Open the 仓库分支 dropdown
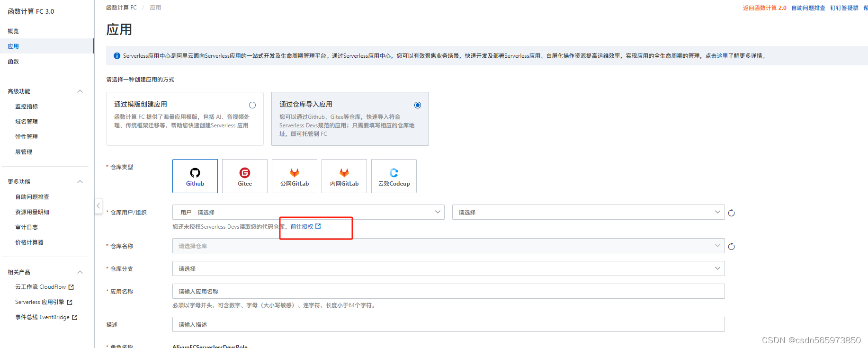The height and width of the screenshot is (348, 868). (x=448, y=268)
